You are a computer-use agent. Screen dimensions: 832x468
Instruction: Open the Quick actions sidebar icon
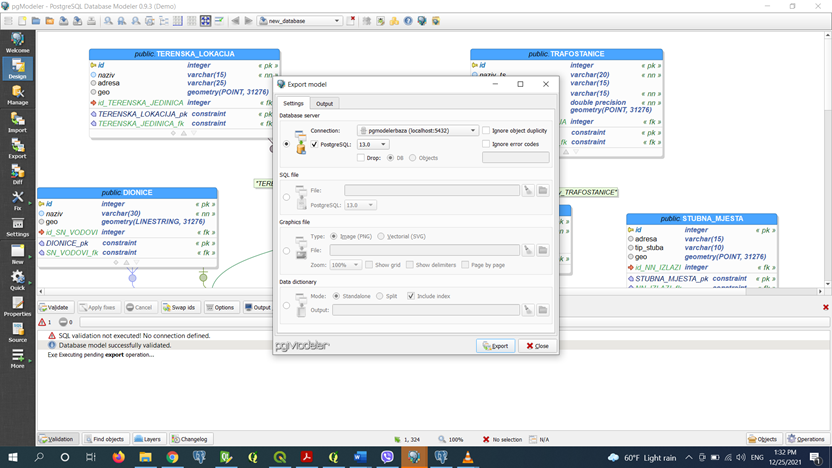point(18,280)
